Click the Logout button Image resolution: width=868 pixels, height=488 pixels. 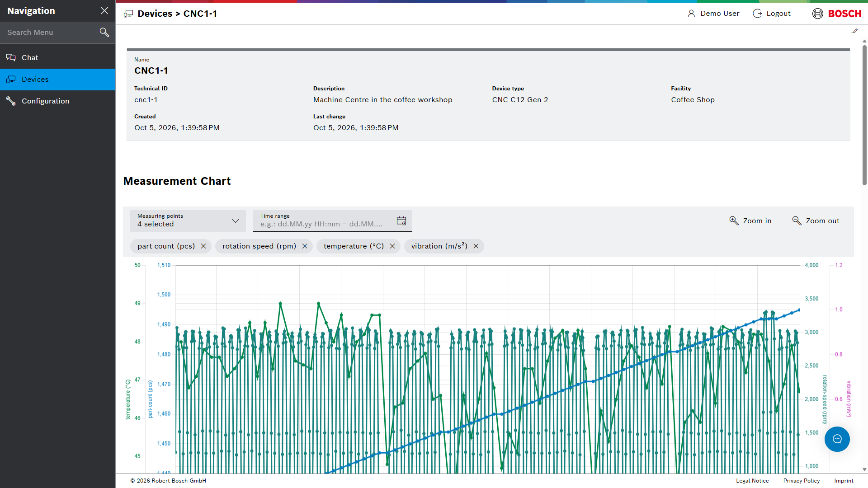[x=772, y=14]
